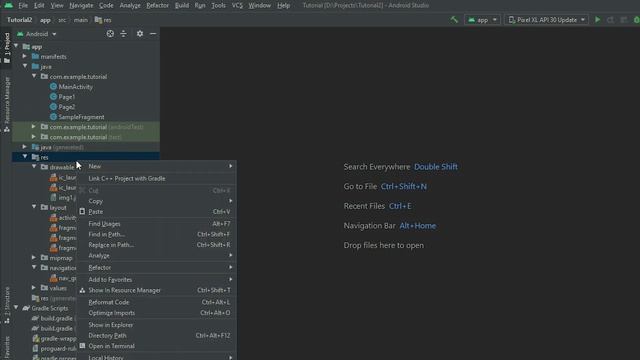Viewport: 640px width, 360px height.
Task: Choose Reformat Code option
Action: point(157,302)
